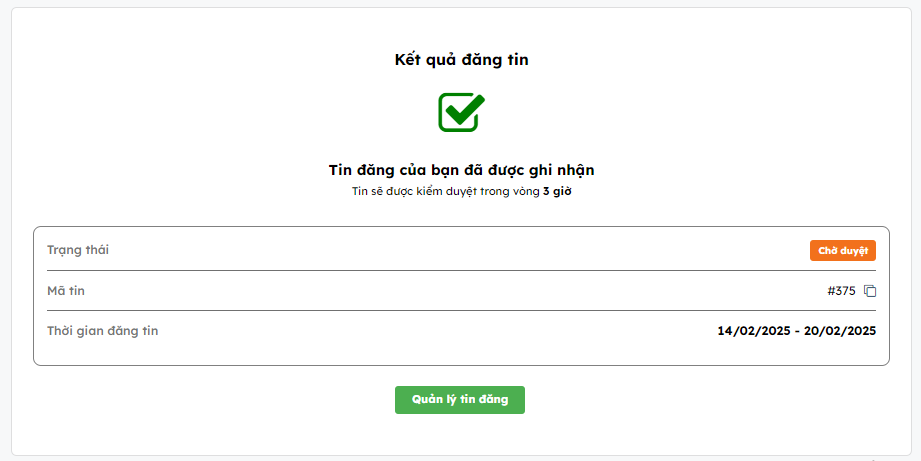Click the "Thời gian đăng tin" row label
The width and height of the screenshot is (921, 461).
(102, 331)
